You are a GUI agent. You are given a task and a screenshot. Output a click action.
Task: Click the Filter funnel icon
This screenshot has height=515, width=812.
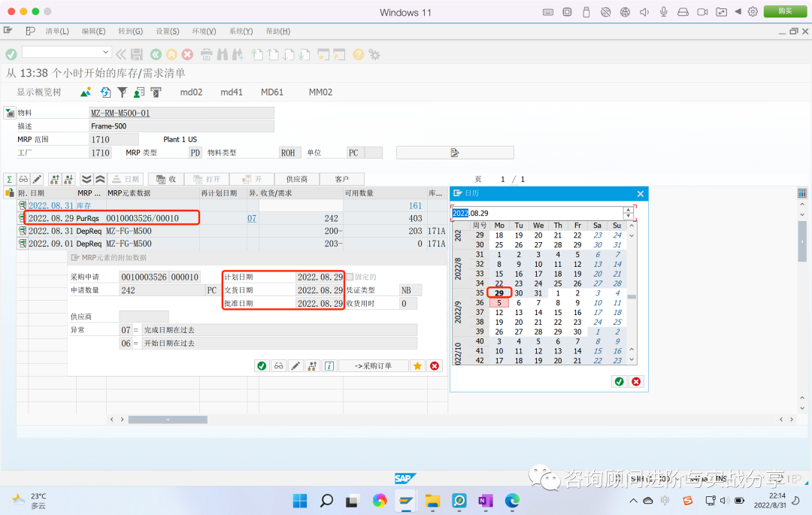[123, 92]
